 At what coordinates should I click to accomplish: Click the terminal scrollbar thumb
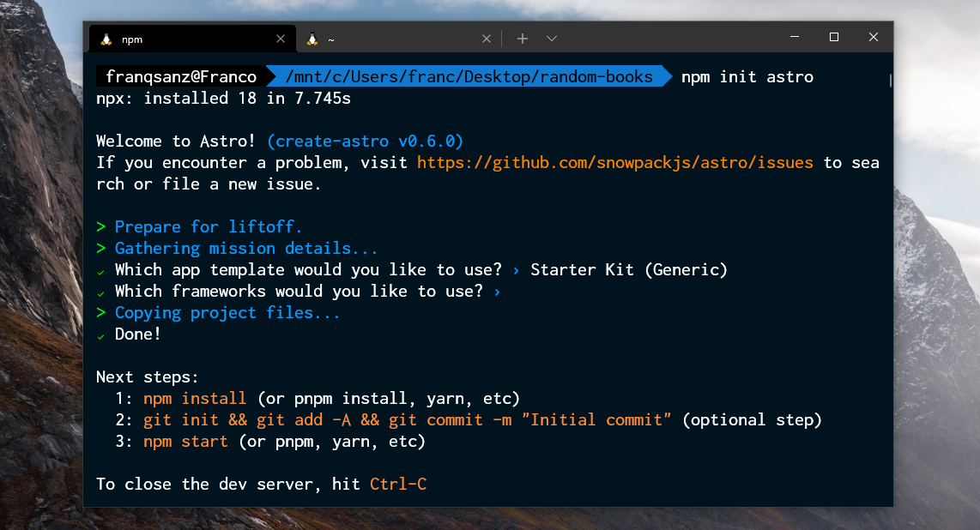click(890, 80)
